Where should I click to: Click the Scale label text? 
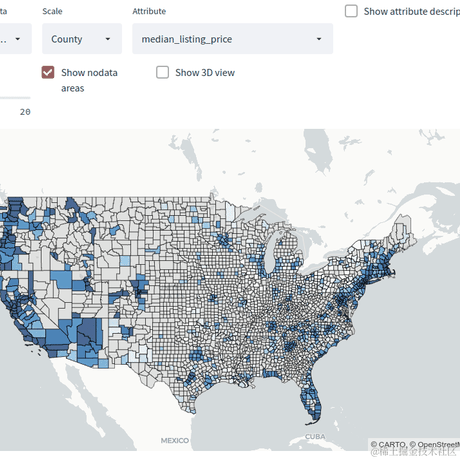tap(52, 11)
